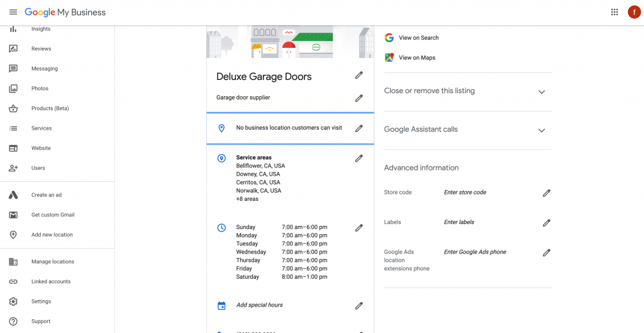This screenshot has height=333, width=644.
Task: Click the Google Maps icon
Action: click(389, 57)
